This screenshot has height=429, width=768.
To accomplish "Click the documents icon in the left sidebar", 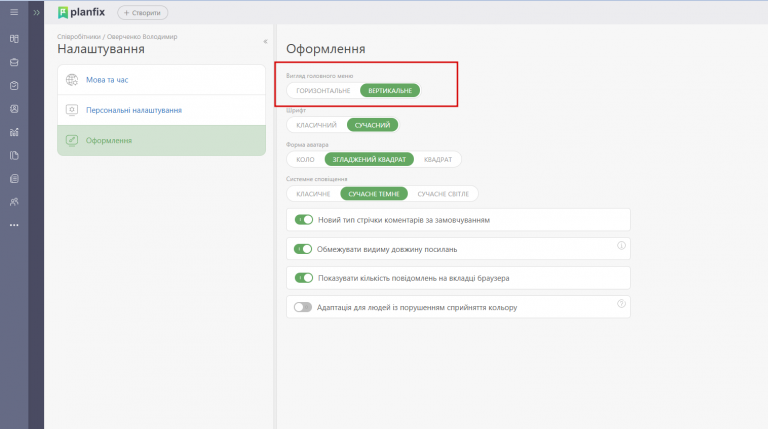I will (x=14, y=155).
